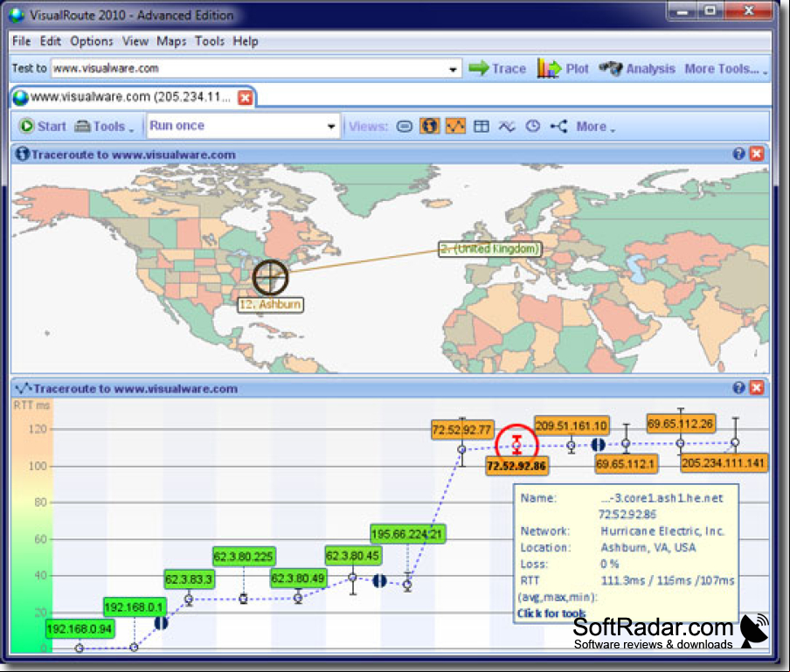Click the green Trace arrow button
This screenshot has width=790, height=672.
pyautogui.click(x=496, y=68)
